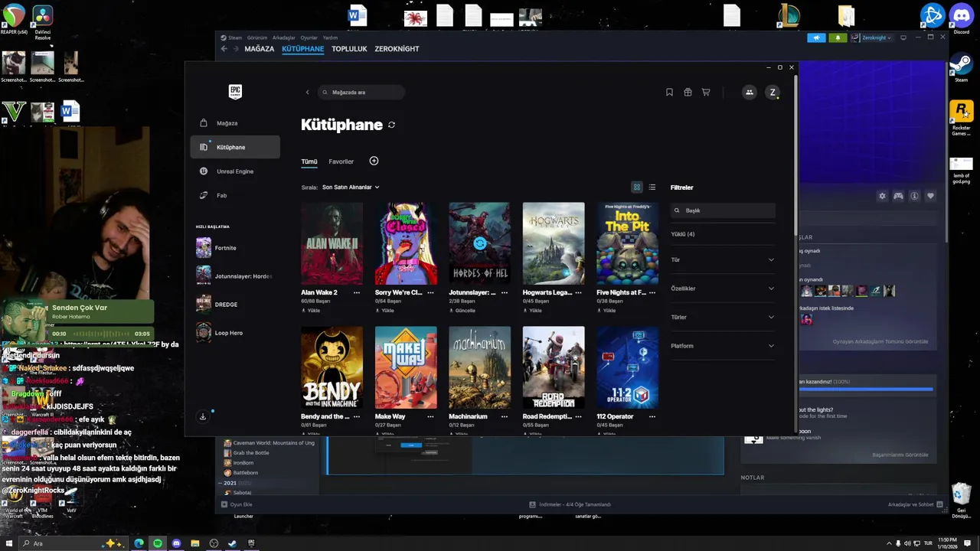This screenshot has width=980, height=551.
Task: Switch to grid view in library
Action: (636, 187)
